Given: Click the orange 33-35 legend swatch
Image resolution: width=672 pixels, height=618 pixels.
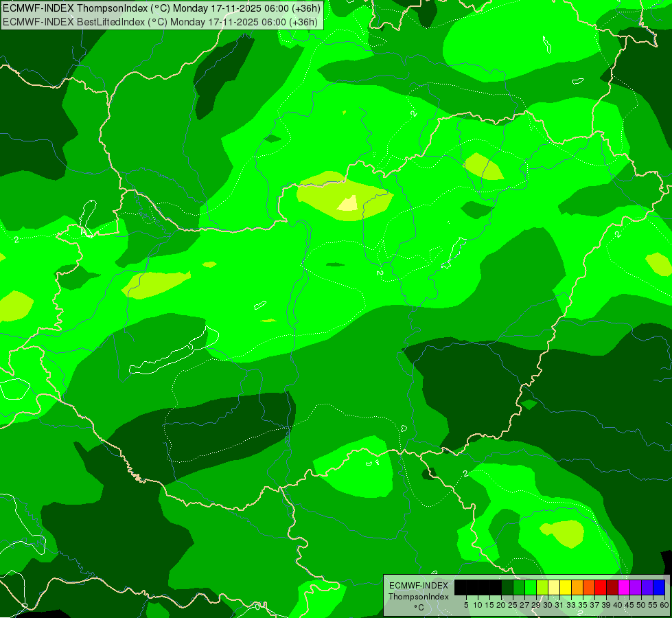Looking at the screenshot, I should (577, 588).
